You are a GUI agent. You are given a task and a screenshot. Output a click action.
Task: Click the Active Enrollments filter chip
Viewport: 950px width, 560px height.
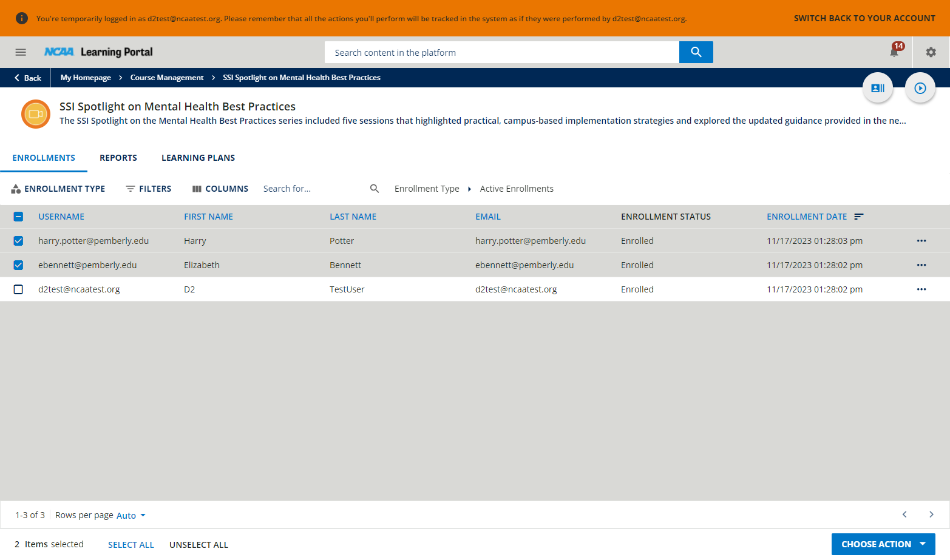517,189
